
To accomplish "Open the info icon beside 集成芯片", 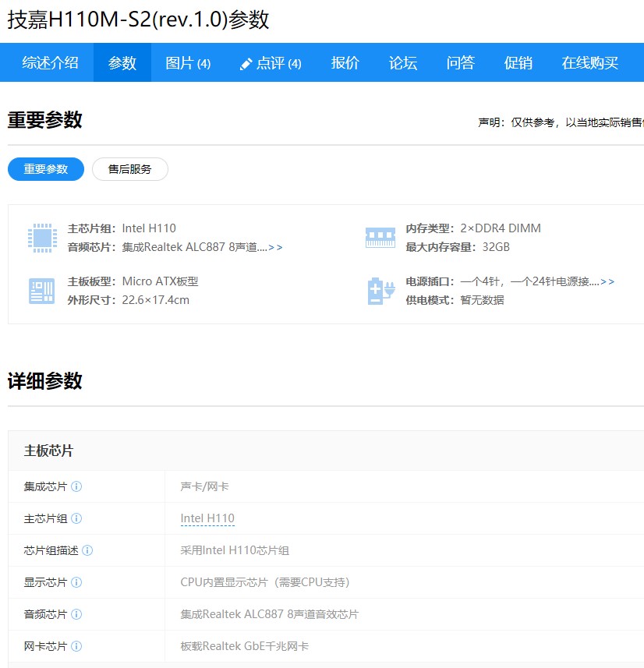I will pos(76,486).
